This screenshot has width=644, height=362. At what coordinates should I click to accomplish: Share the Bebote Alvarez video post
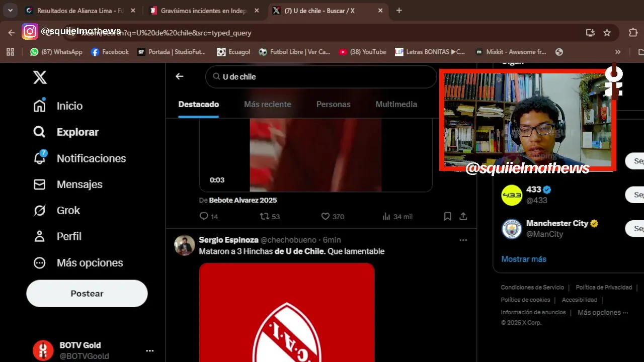coord(463,216)
